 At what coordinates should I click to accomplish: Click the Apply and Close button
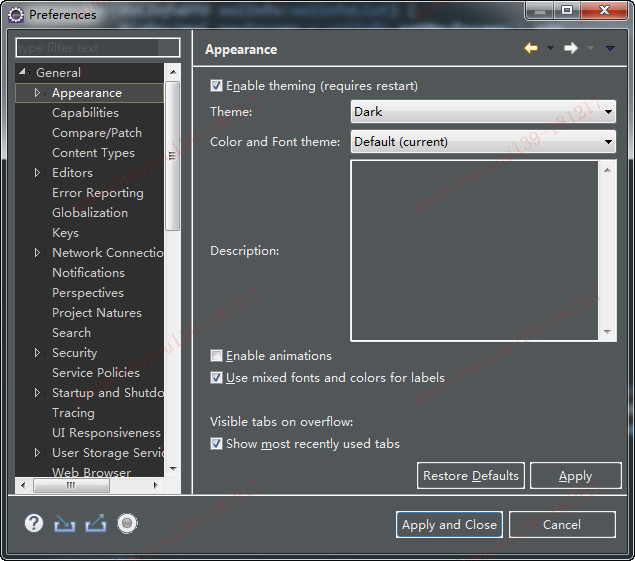tap(449, 525)
